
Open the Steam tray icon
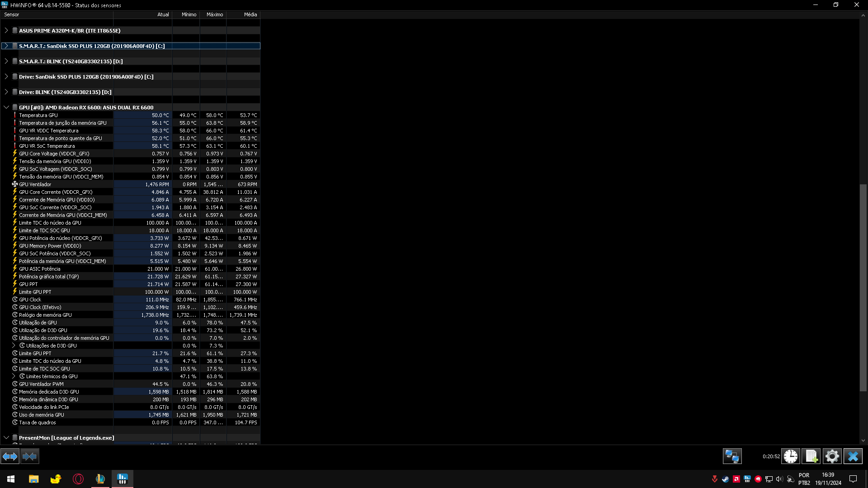coord(726,479)
